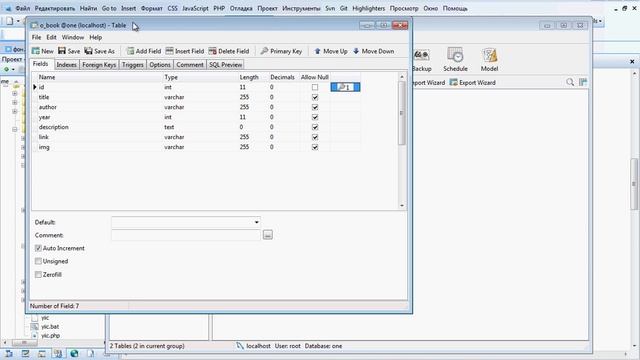Enable the Zerofill checkbox
Image resolution: width=640 pixels, height=360 pixels.
[x=38, y=275]
